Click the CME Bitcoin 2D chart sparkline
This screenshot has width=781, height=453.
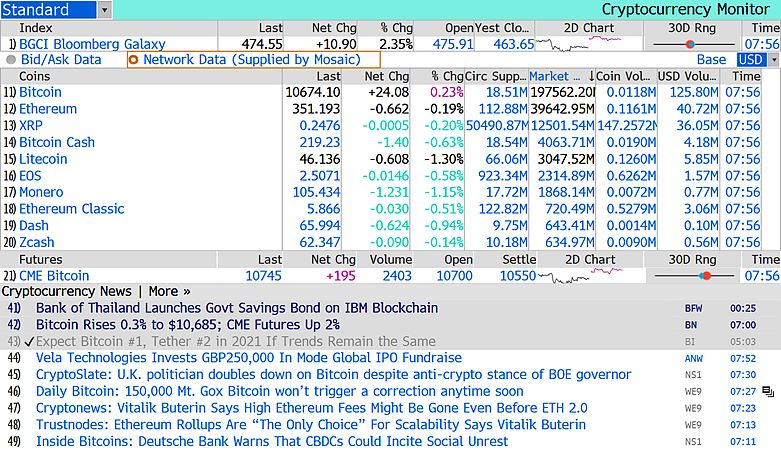coord(580,275)
